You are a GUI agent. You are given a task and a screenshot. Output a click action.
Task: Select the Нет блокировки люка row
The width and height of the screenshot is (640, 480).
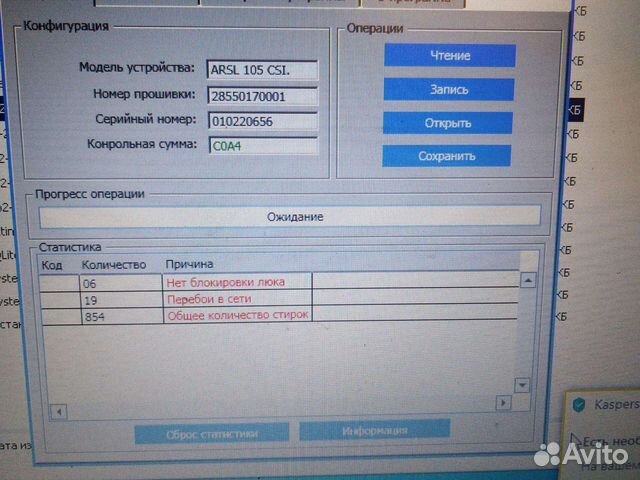point(225,283)
